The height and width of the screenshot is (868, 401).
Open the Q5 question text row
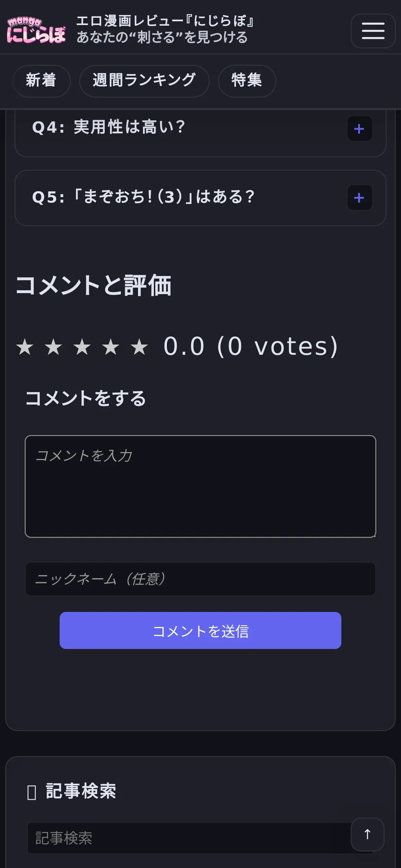[143, 197]
